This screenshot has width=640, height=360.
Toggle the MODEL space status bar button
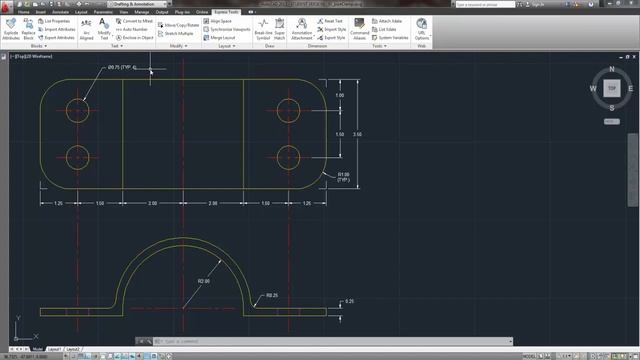529,356
